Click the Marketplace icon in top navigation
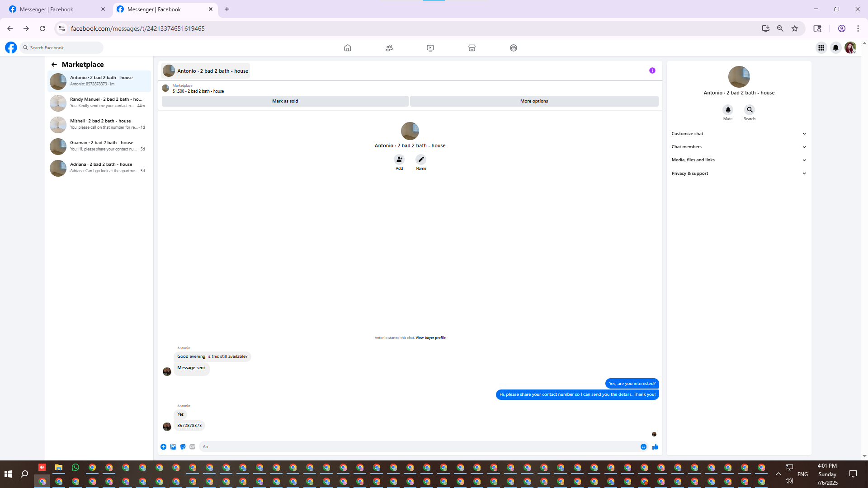 tap(472, 48)
